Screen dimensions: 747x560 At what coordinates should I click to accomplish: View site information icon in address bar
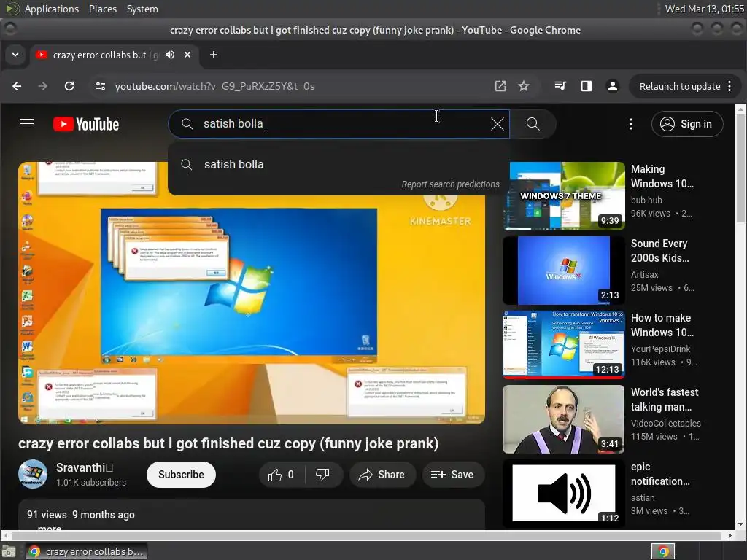point(101,86)
